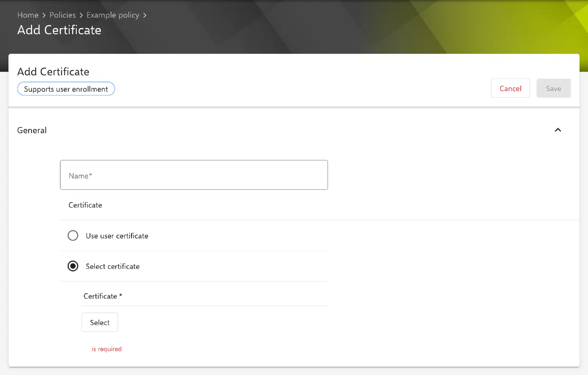Focus the Name input field

pyautogui.click(x=194, y=175)
